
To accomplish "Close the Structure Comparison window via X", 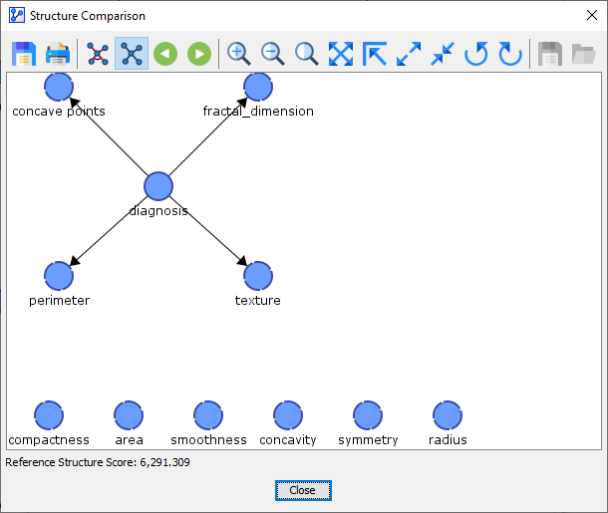I will point(592,16).
